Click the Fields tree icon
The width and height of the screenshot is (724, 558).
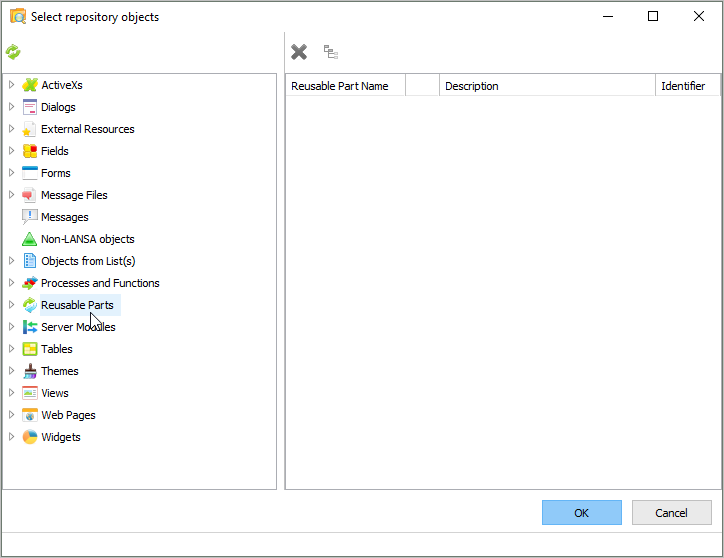[30, 151]
